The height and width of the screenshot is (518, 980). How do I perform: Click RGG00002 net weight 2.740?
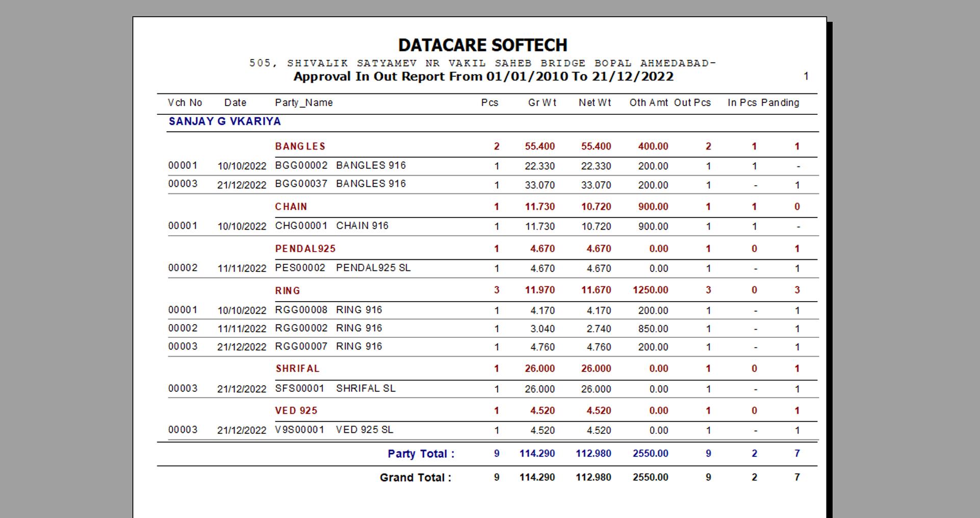[x=599, y=329]
